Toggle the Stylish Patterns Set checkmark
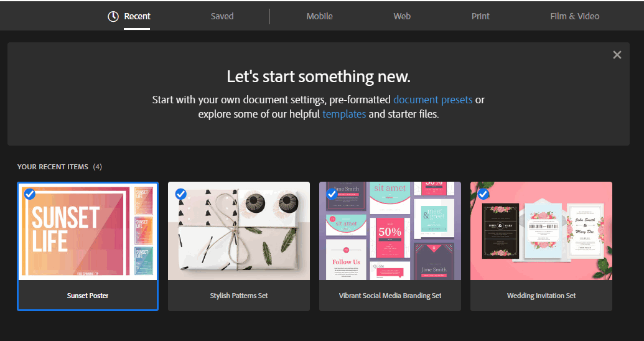The image size is (644, 341). 180,194
